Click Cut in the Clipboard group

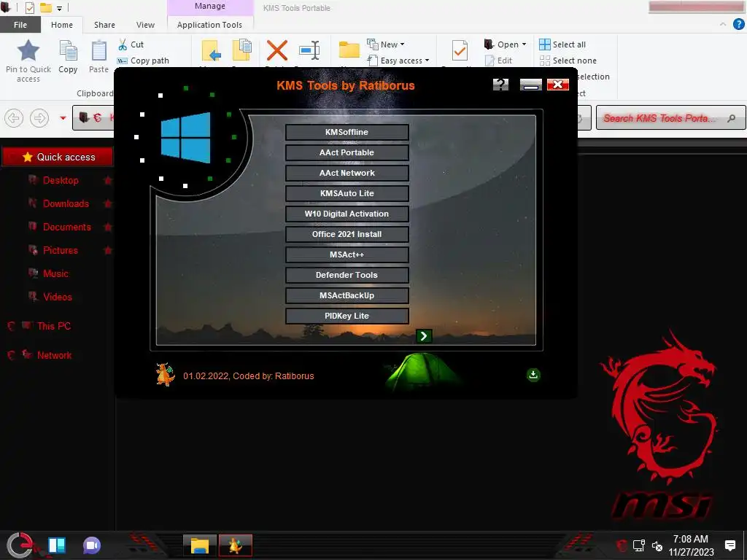(x=131, y=44)
